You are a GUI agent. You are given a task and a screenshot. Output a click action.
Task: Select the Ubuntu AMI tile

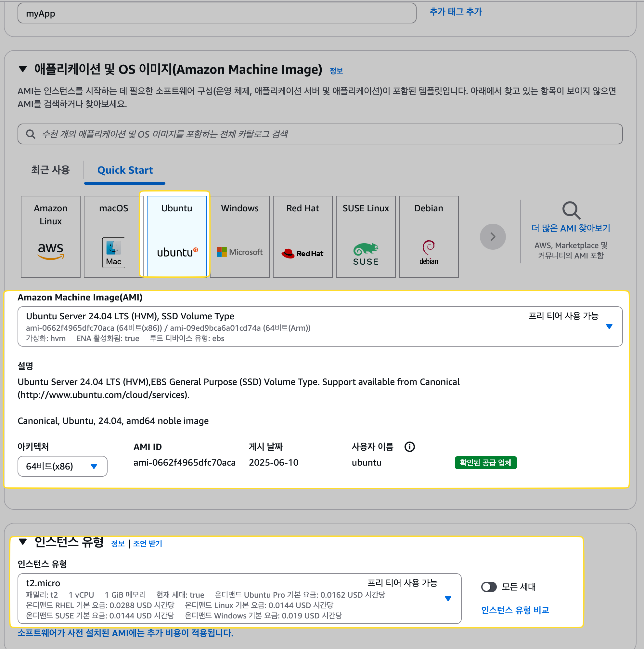pyautogui.click(x=177, y=236)
